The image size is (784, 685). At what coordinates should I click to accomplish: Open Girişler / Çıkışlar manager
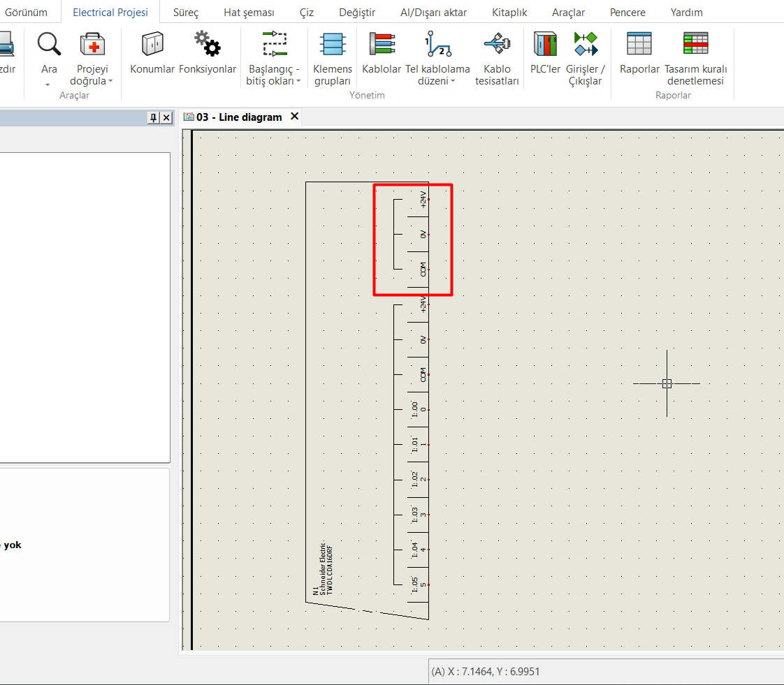pos(586,59)
